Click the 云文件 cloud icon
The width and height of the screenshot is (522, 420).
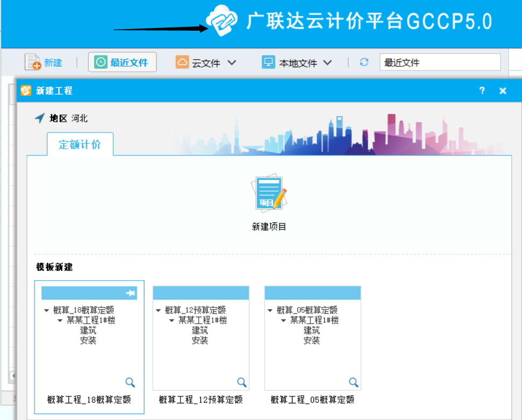182,62
